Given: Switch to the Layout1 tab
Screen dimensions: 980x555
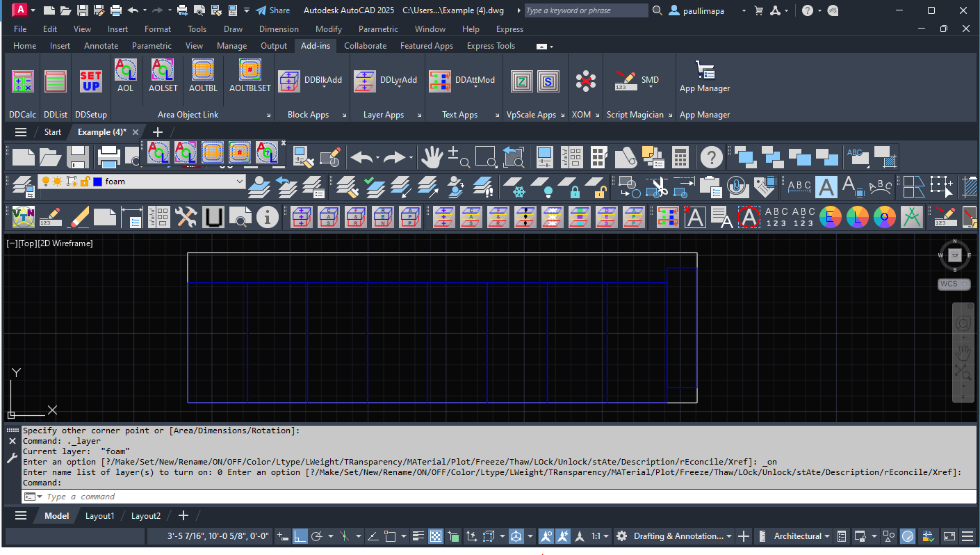Looking at the screenshot, I should coord(99,516).
